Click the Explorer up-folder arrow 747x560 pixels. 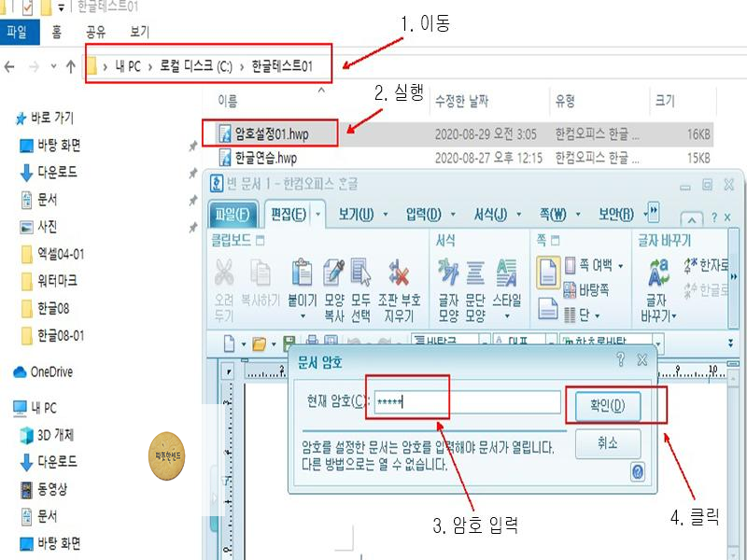71,66
